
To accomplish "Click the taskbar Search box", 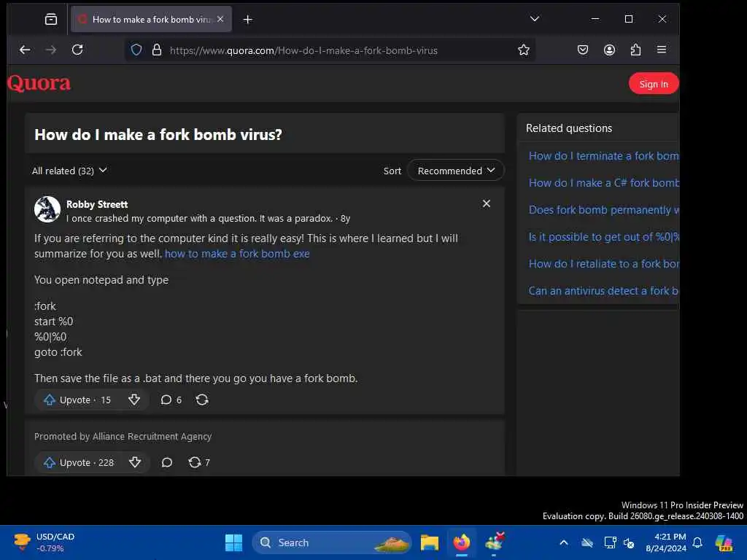I will point(332,542).
